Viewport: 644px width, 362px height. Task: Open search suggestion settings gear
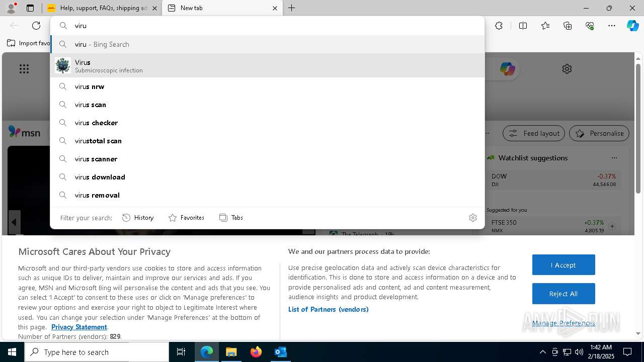point(473,218)
